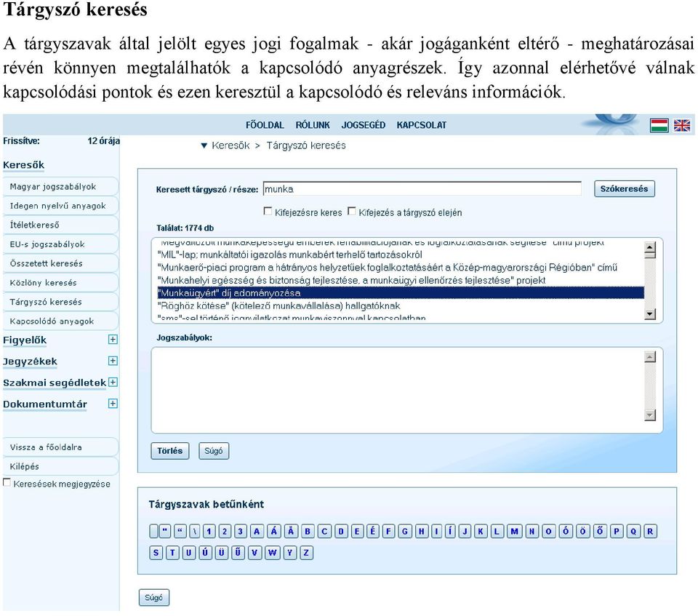Viewport: 698px width, 616px height.
Task: Filter keywords by letter B
Action: pyautogui.click(x=307, y=532)
